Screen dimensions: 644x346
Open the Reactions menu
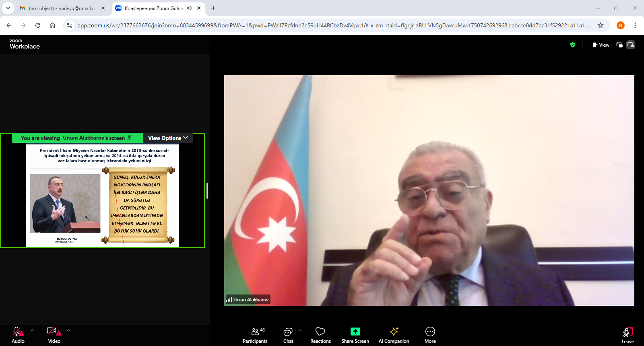click(320, 335)
